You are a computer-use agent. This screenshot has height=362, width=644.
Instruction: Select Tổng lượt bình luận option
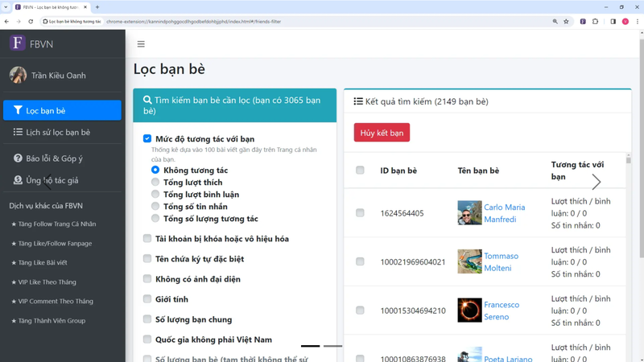[155, 194]
